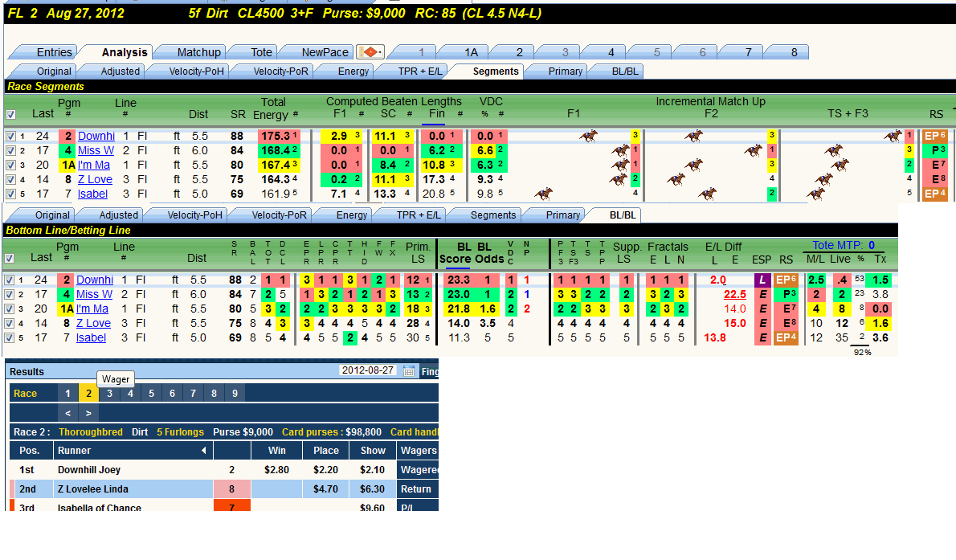Click the Show column header in Results

(x=373, y=450)
